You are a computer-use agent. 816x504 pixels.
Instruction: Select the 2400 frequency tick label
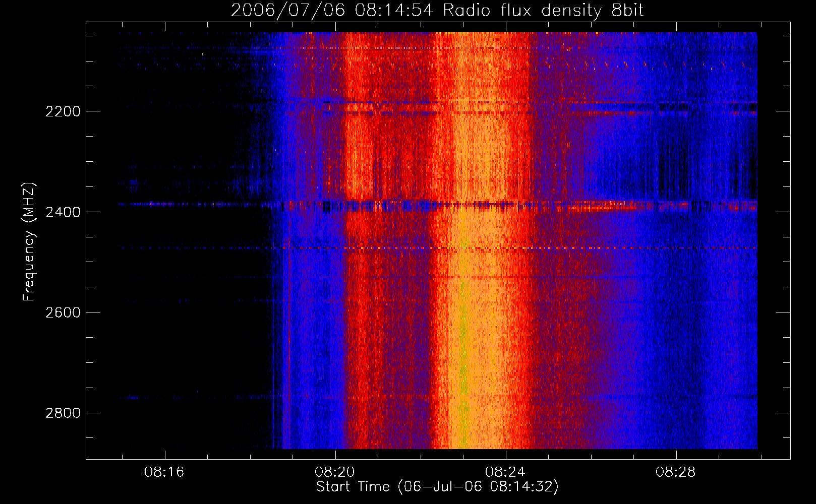[x=63, y=212]
